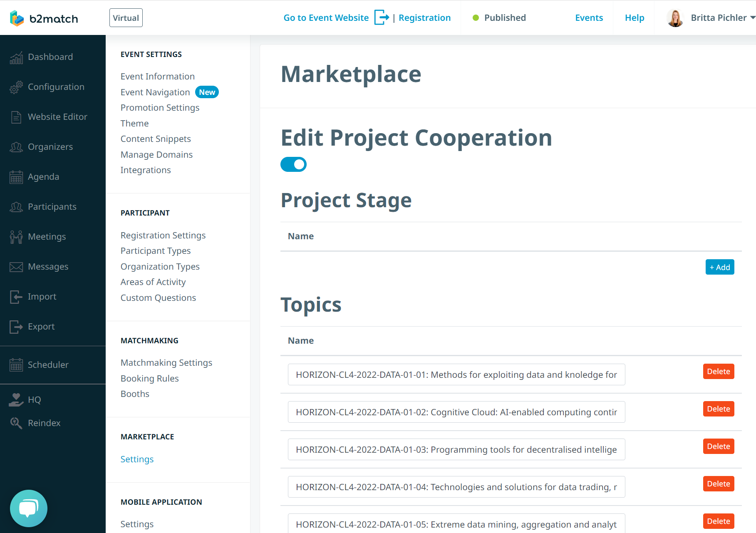Edit the DATA-01-04 data trading field

(x=456, y=487)
